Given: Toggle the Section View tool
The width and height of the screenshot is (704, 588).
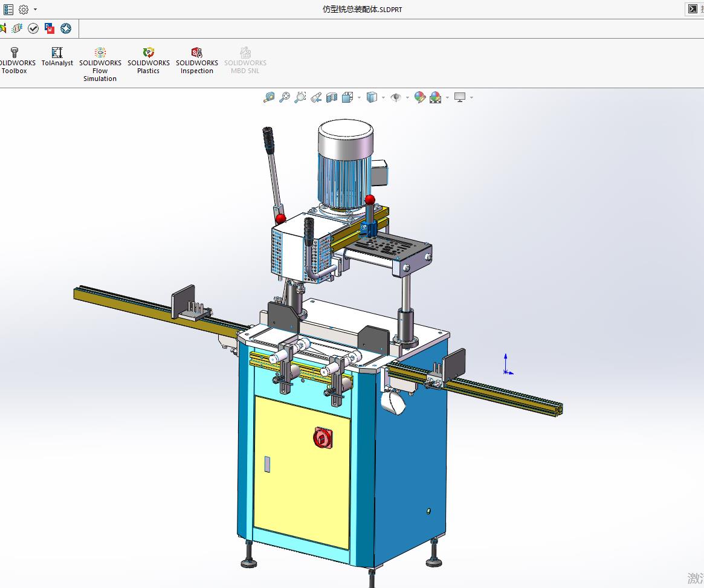Looking at the screenshot, I should pos(332,97).
